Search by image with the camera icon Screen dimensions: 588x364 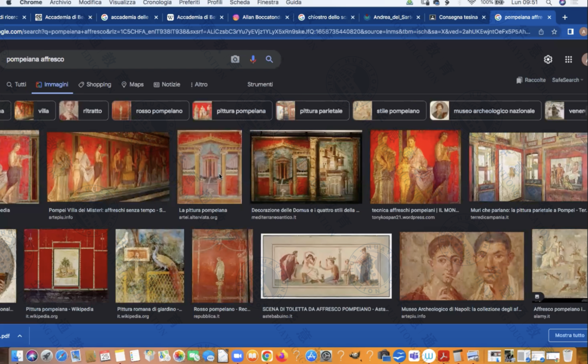235,59
